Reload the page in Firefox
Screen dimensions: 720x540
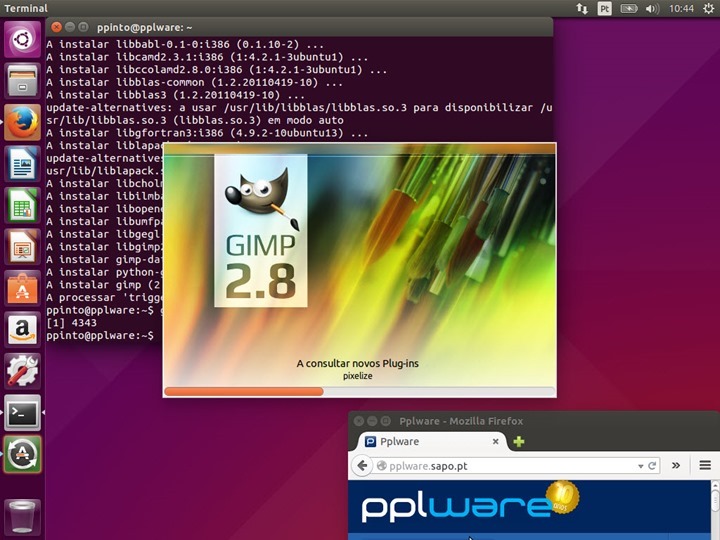(652, 466)
